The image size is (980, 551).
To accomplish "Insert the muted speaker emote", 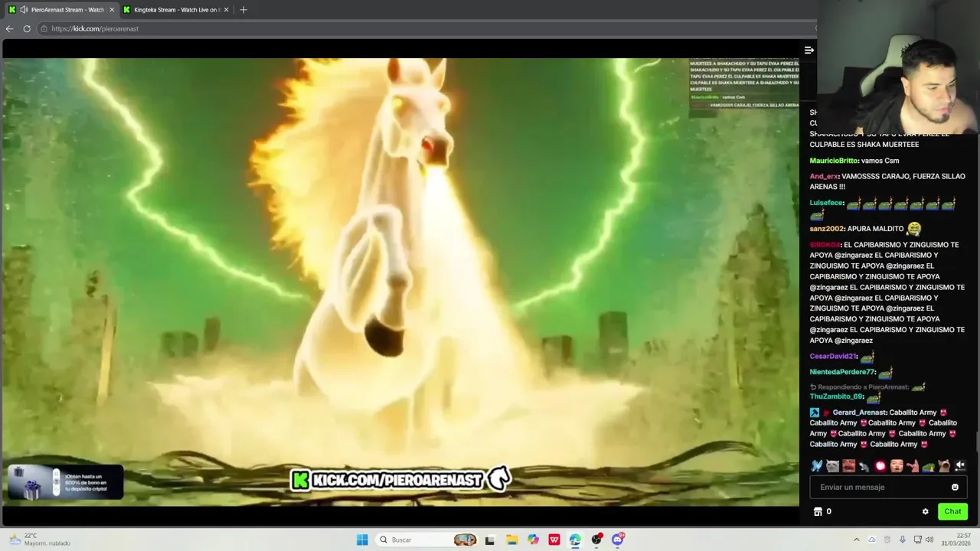I will coord(960,465).
